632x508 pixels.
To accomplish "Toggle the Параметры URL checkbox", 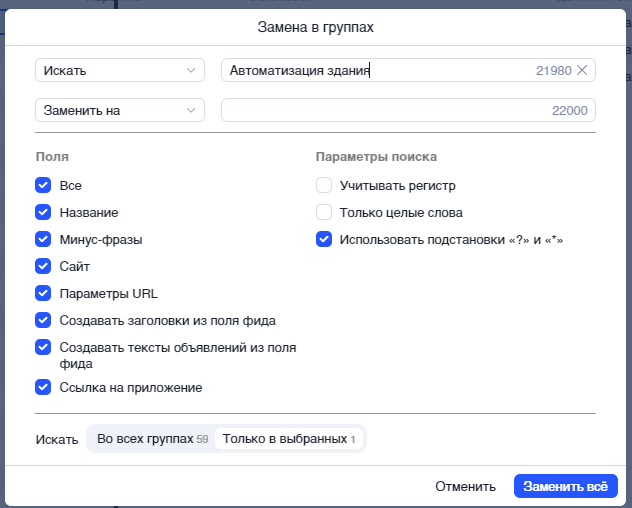I will pyautogui.click(x=43, y=294).
